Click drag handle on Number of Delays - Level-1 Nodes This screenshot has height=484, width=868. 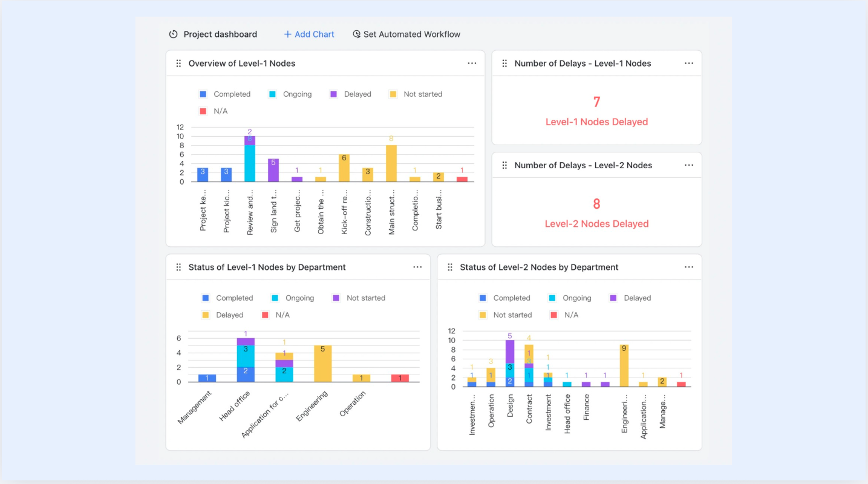(504, 64)
